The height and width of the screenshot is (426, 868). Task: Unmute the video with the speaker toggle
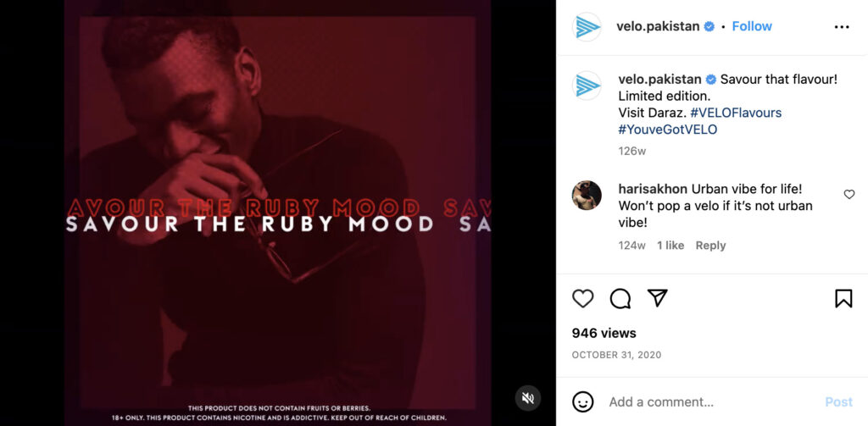click(x=527, y=398)
